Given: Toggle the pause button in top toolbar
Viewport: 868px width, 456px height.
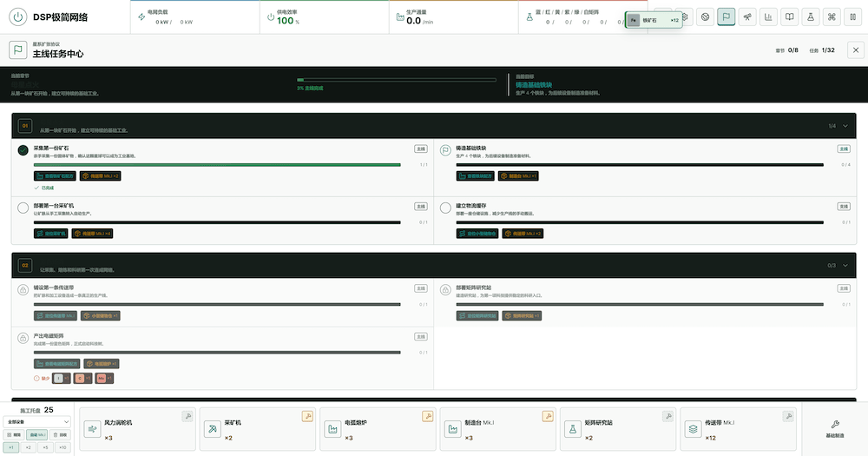Looking at the screenshot, I should pos(852,17).
